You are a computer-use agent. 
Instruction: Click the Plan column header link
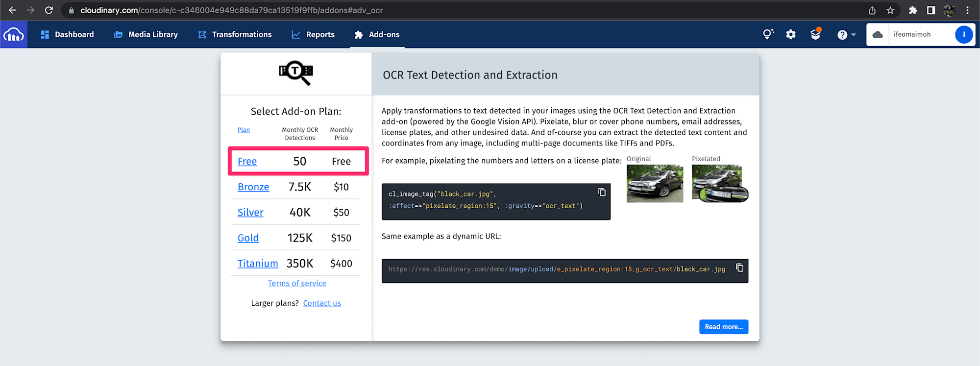(244, 130)
